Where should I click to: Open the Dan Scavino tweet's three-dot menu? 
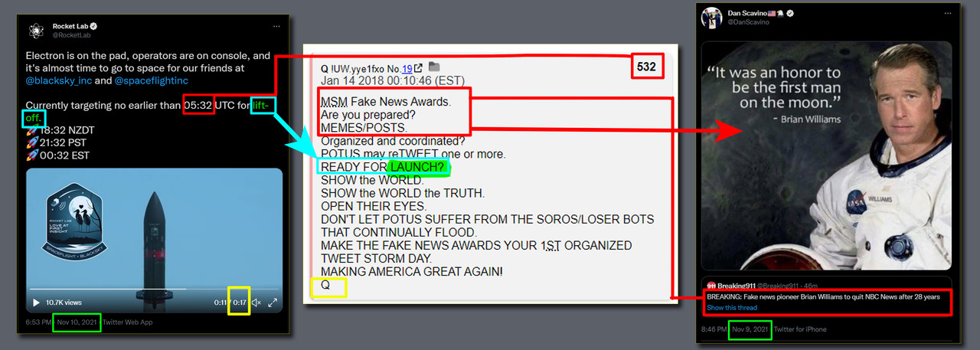click(x=947, y=14)
